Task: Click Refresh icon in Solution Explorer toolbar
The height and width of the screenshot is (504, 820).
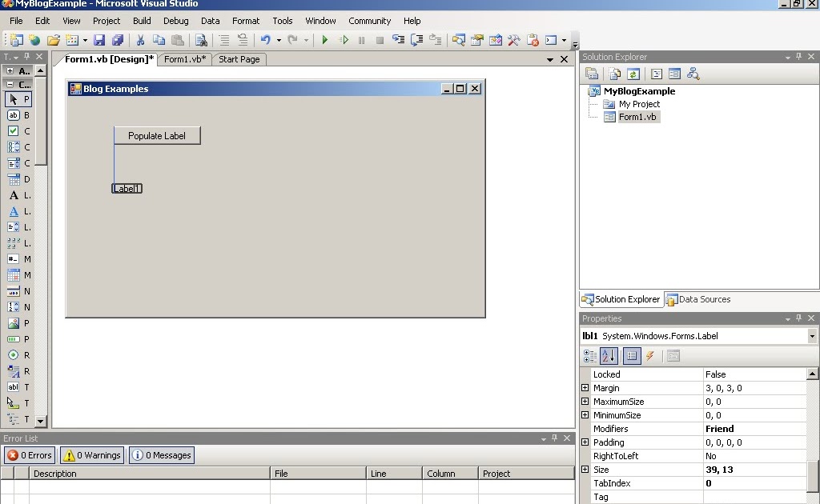Action: [x=633, y=74]
